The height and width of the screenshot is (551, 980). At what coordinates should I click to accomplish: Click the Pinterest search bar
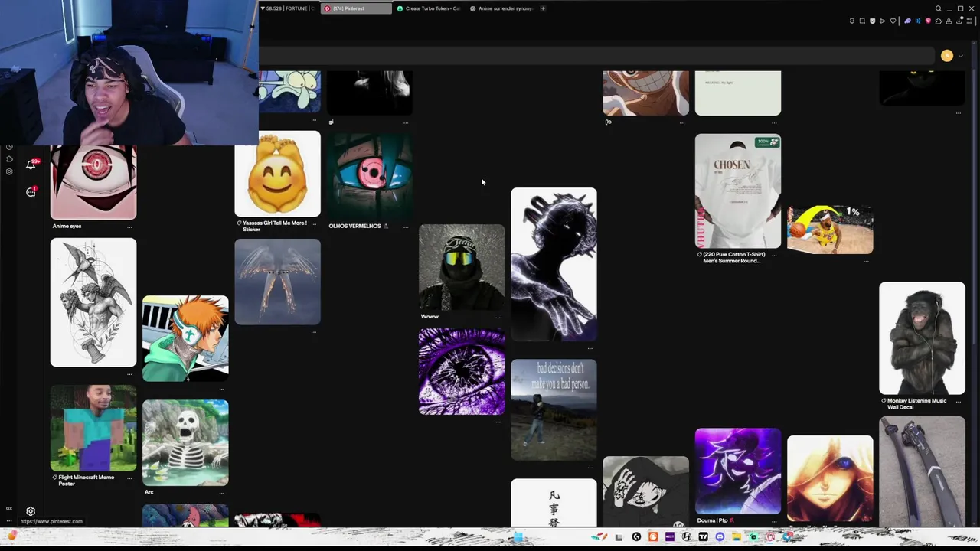(x=597, y=56)
